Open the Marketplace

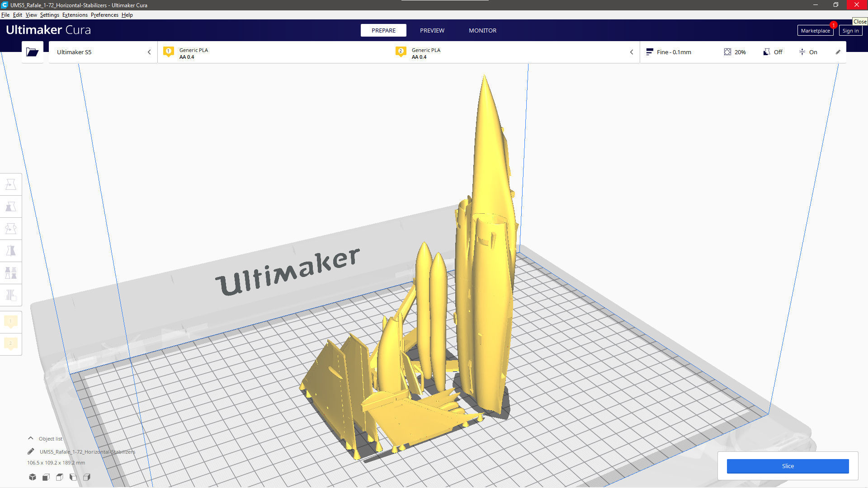point(815,31)
